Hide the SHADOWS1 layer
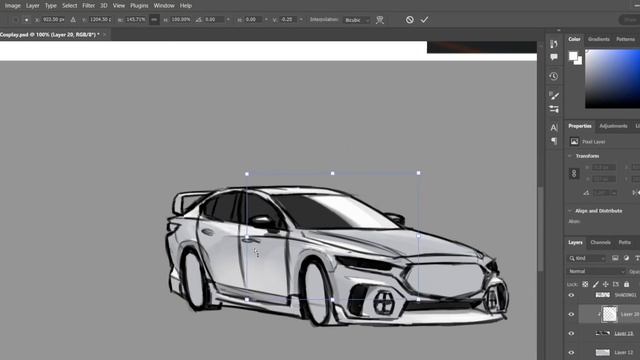640x360 pixels. pos(571,295)
